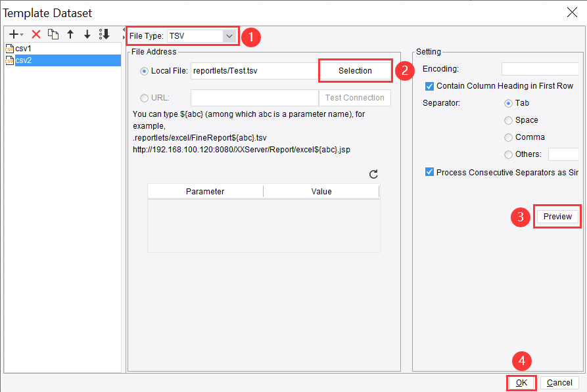The width and height of the screenshot is (587, 392).
Task: Select the csv1 dataset file icon
Action: point(10,48)
